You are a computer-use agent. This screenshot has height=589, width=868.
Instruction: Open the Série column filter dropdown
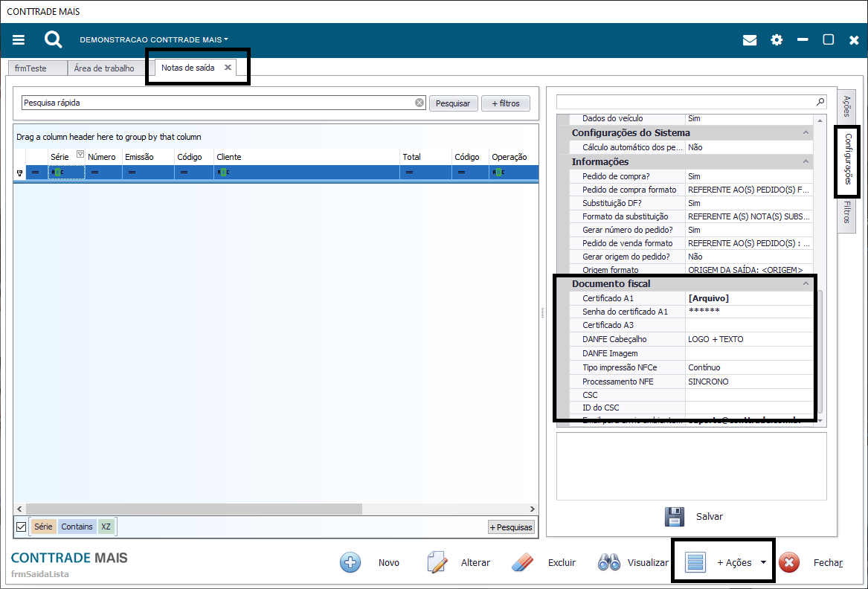click(x=80, y=155)
